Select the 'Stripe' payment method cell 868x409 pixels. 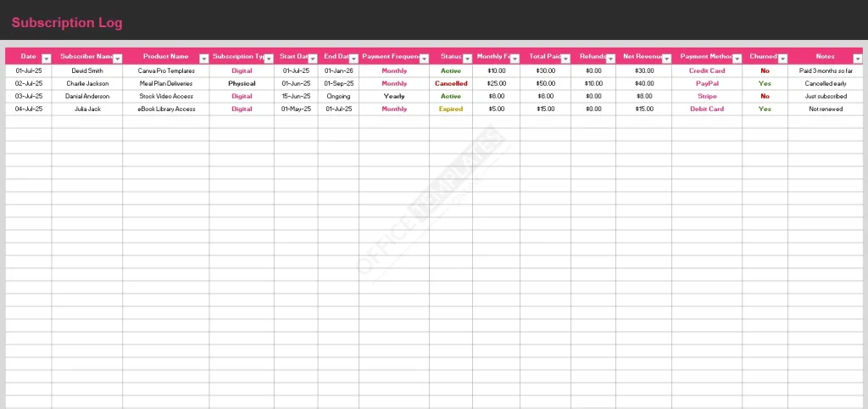(707, 97)
